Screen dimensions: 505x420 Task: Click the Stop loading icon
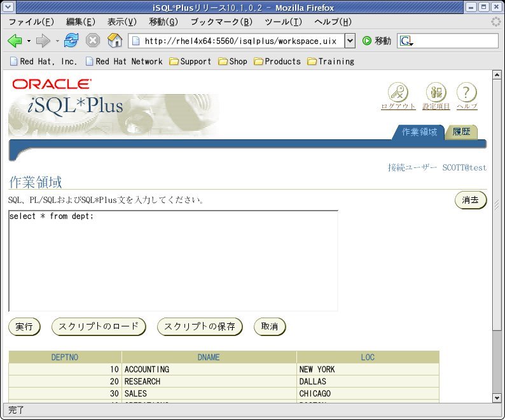click(x=93, y=41)
